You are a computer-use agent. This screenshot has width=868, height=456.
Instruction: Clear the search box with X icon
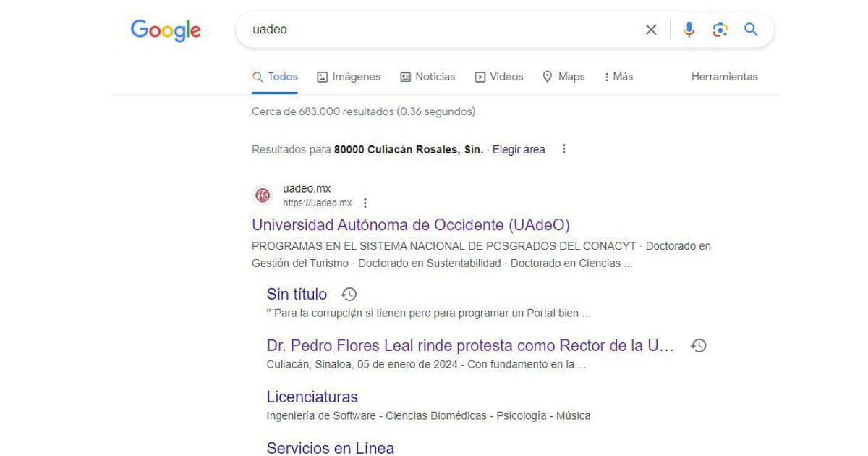click(x=651, y=30)
